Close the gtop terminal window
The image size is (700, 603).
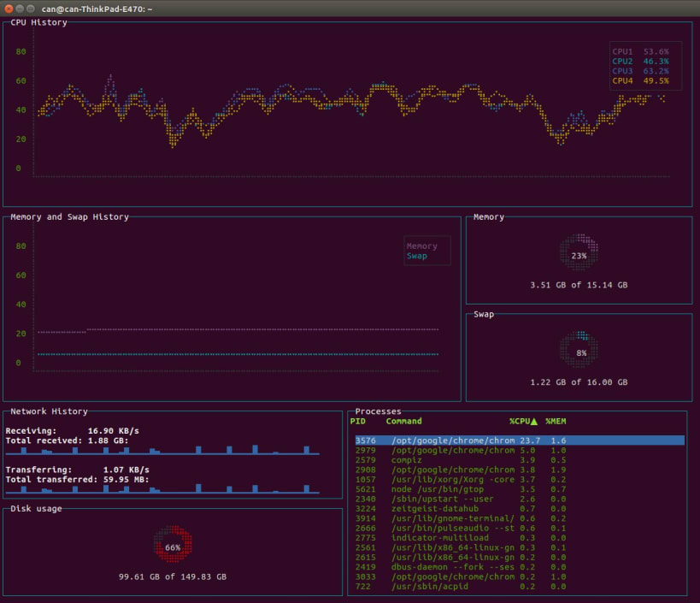(x=9, y=8)
